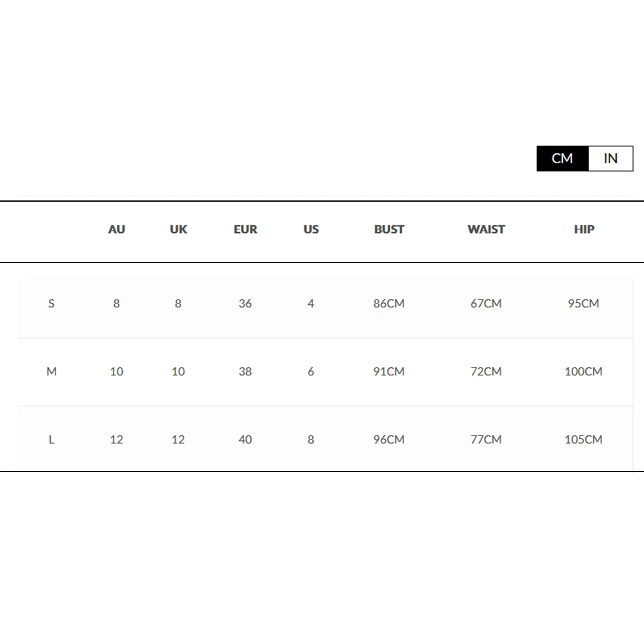Screen dimensions: 644x644
Task: Click the 86CM bust value
Action: (388, 303)
